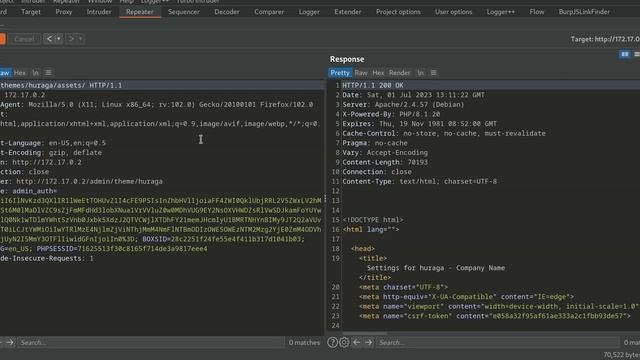Open the forward history dropdown arrow

[80, 39]
